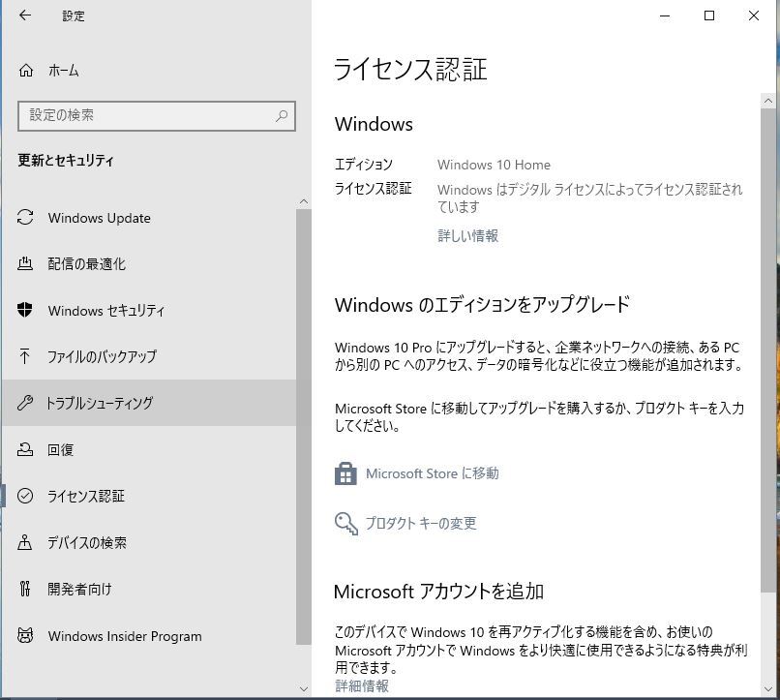Click the ライセンス認証 page heading
Screen dimensions: 780x700
click(x=410, y=69)
